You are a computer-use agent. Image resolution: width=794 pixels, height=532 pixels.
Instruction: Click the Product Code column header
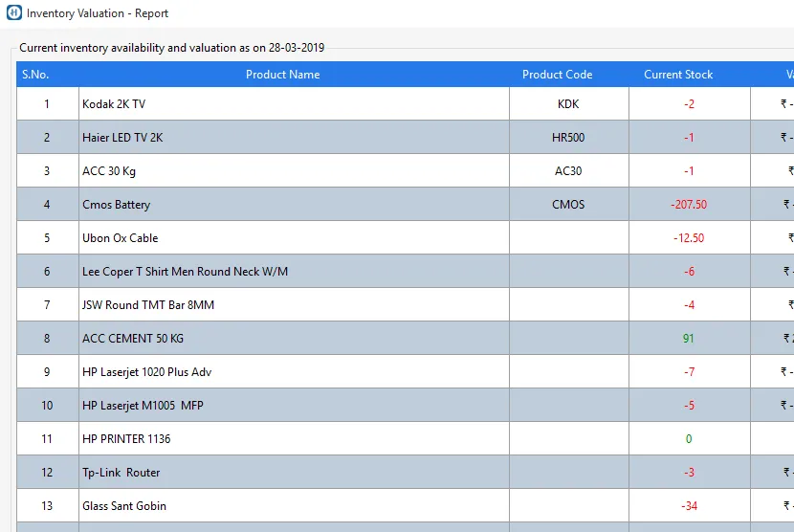[557, 75]
